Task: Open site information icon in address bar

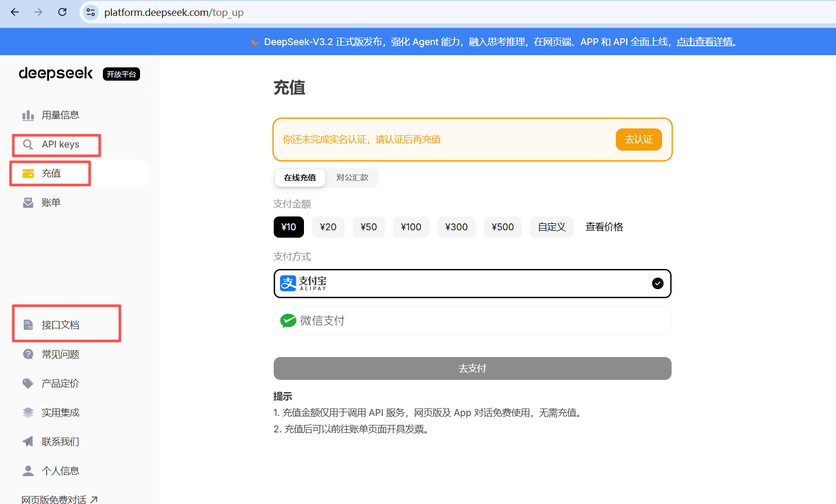Action: (x=91, y=12)
